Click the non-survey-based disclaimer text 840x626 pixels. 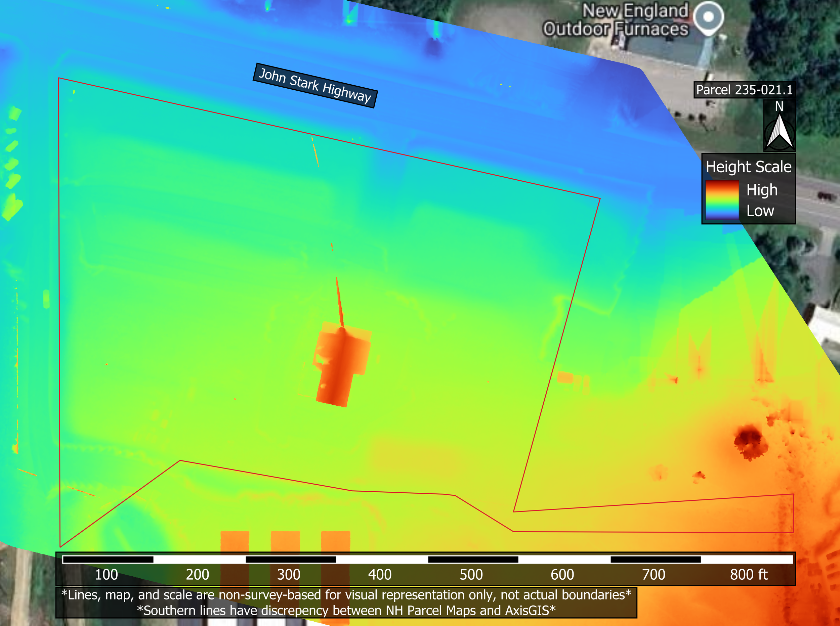coord(346,595)
